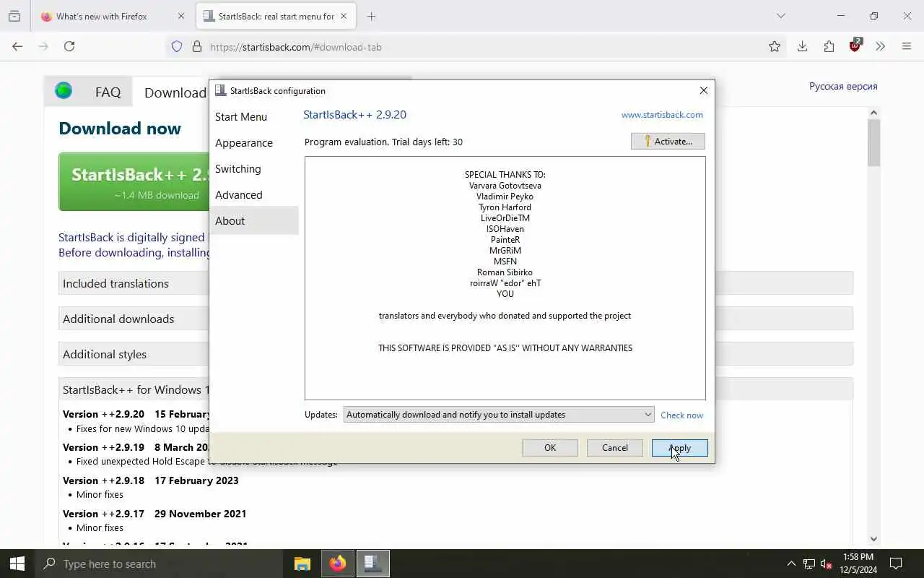Click Check now for updates

pyautogui.click(x=681, y=415)
